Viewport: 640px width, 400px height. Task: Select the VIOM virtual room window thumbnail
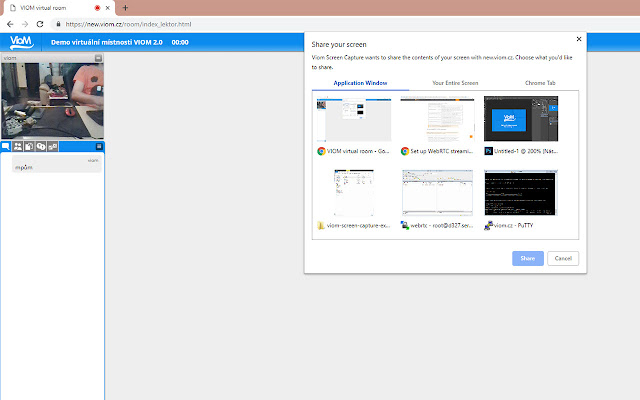[354, 119]
